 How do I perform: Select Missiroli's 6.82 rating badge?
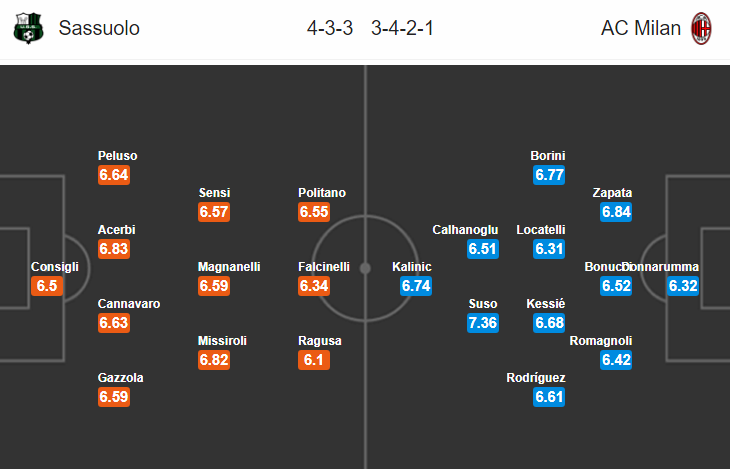(x=214, y=360)
